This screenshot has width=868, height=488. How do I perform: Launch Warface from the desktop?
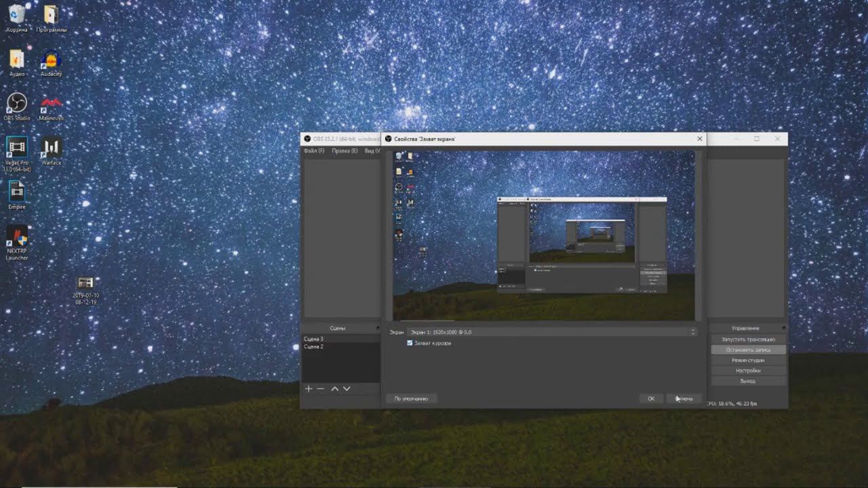pyautogui.click(x=52, y=150)
